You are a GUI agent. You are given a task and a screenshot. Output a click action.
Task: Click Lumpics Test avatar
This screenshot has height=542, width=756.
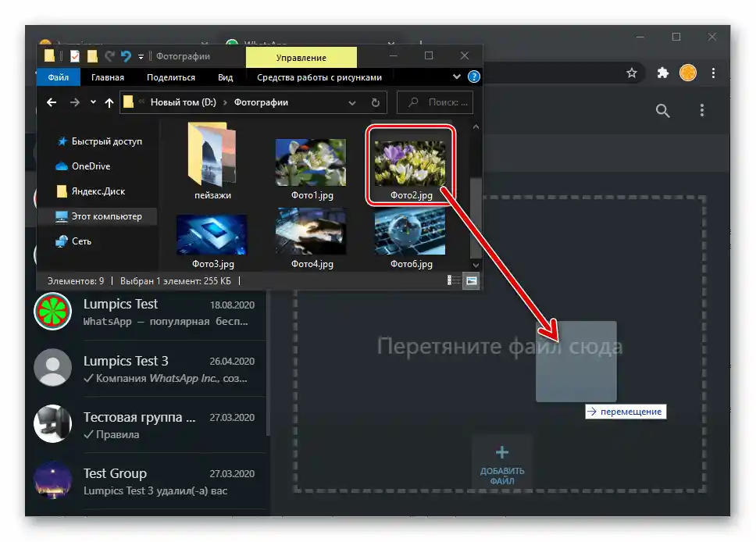pyautogui.click(x=52, y=312)
